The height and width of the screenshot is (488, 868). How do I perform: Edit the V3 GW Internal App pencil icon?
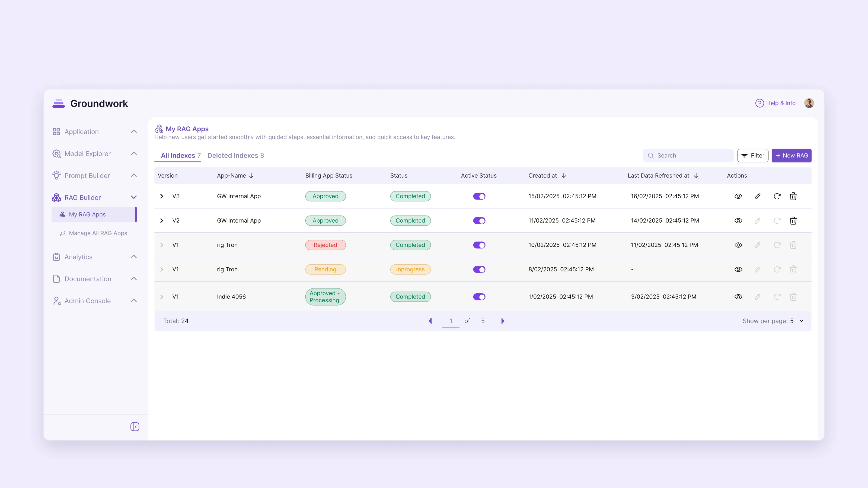point(758,196)
